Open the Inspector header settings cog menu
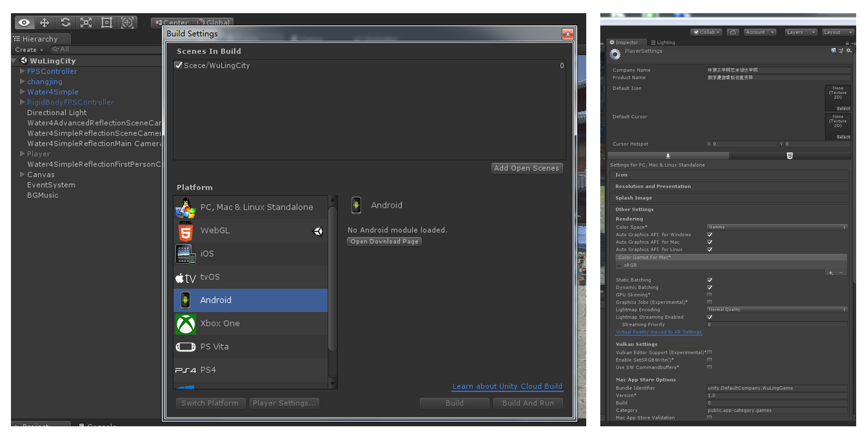The image size is (868, 439). coord(849,51)
